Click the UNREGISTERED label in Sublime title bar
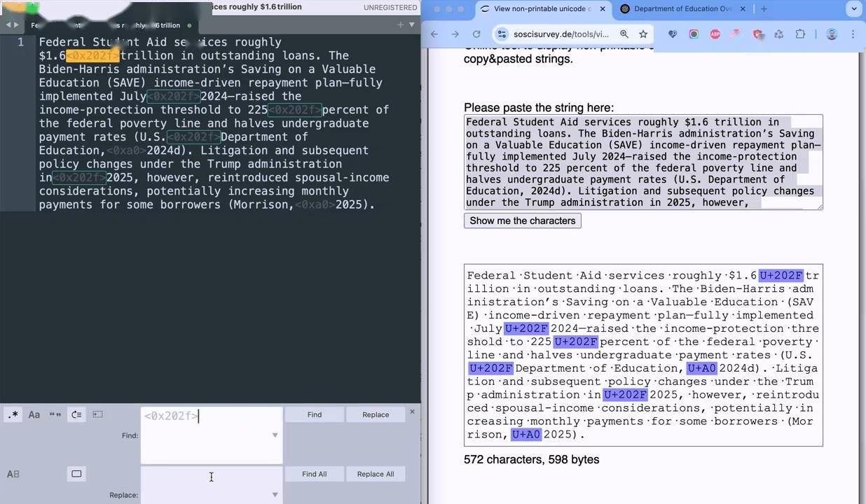This screenshot has width=866, height=504. click(x=390, y=8)
